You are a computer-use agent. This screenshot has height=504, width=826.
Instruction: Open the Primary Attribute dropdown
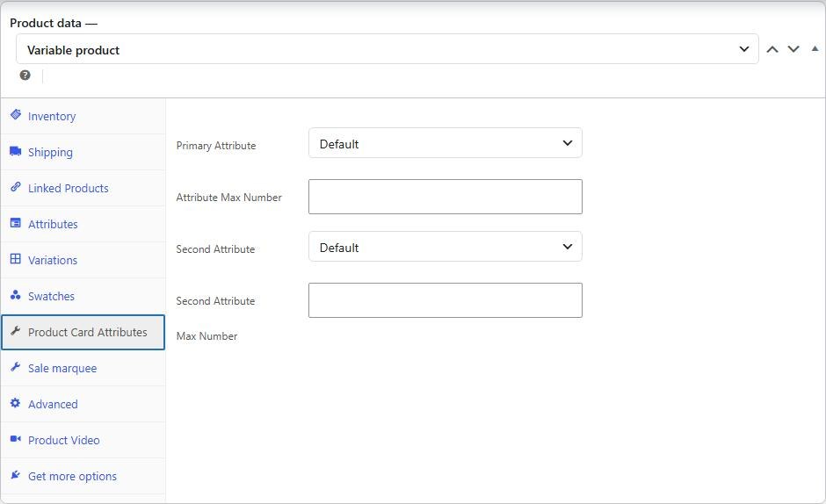click(x=446, y=143)
